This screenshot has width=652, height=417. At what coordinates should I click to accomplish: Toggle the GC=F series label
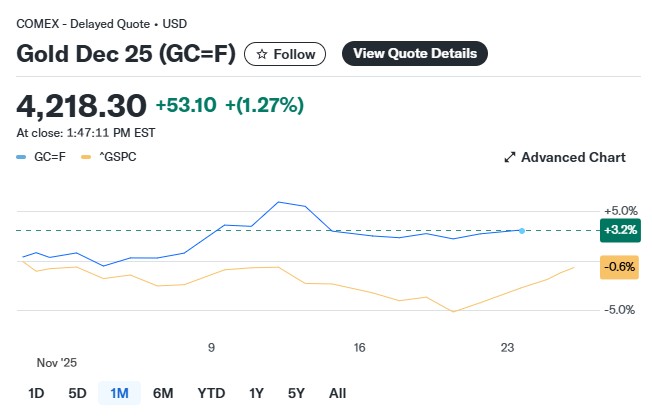[x=50, y=157]
